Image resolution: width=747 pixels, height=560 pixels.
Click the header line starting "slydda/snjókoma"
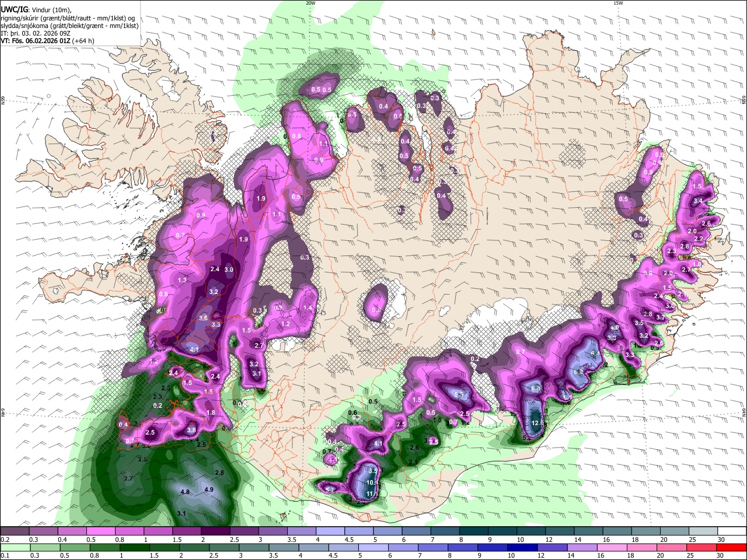pos(69,26)
